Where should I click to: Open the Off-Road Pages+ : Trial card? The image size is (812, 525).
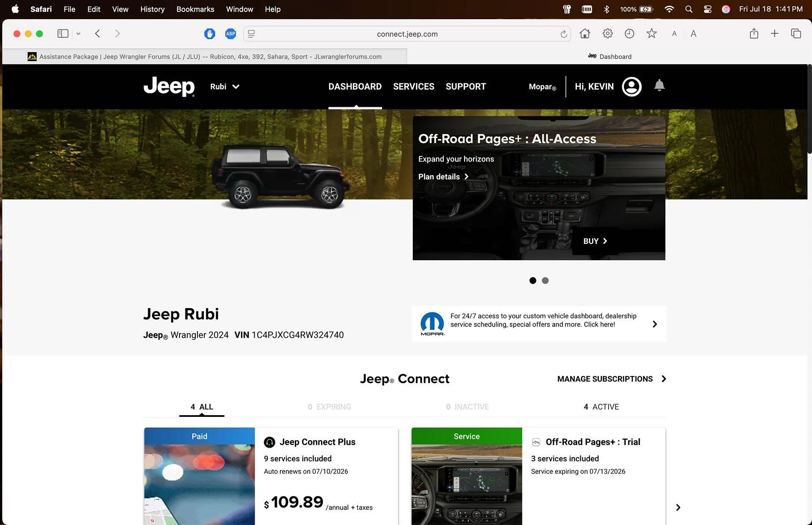(x=538, y=476)
